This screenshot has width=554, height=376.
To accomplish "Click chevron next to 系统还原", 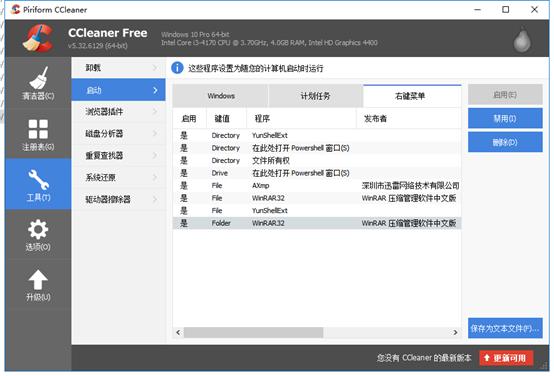I will coord(155,177).
